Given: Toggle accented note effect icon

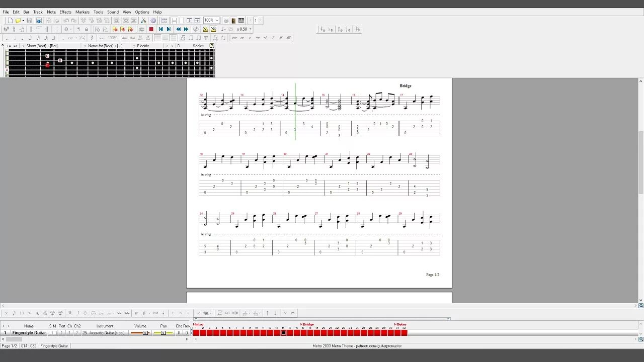Looking at the screenshot, I should (x=29, y=313).
